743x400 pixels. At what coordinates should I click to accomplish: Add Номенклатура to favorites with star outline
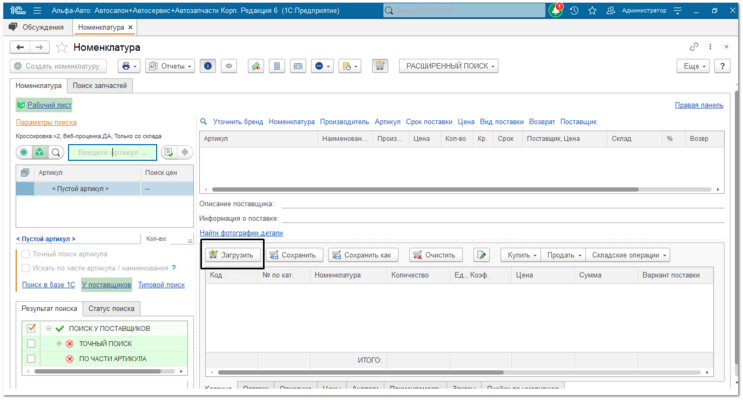(x=62, y=47)
